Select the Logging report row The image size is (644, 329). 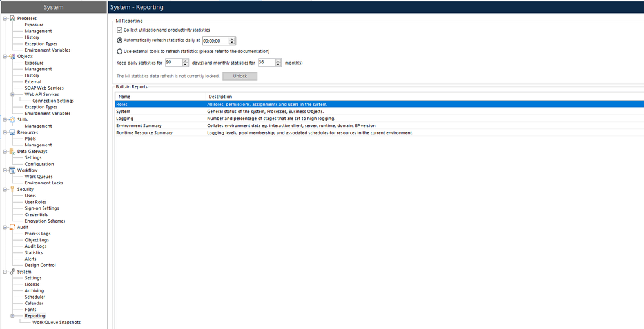click(380, 119)
